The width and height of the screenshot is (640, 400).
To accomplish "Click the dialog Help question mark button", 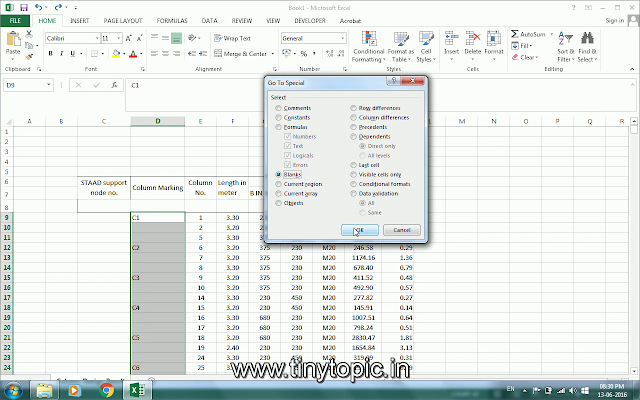I will click(393, 81).
